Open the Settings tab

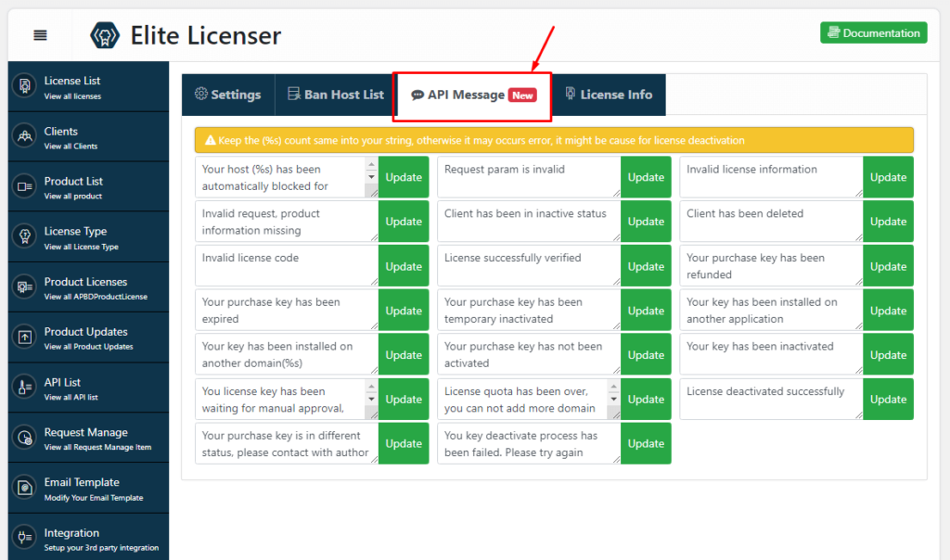point(228,95)
